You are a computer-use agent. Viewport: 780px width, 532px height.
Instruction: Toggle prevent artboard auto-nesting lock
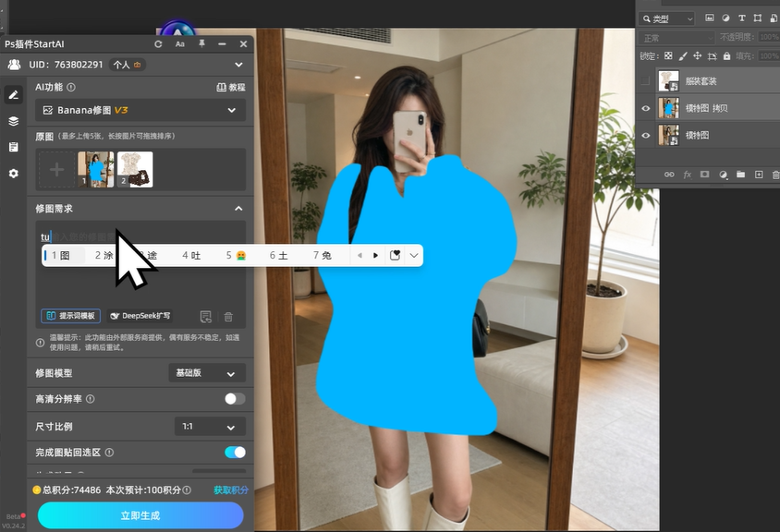pyautogui.click(x=713, y=56)
